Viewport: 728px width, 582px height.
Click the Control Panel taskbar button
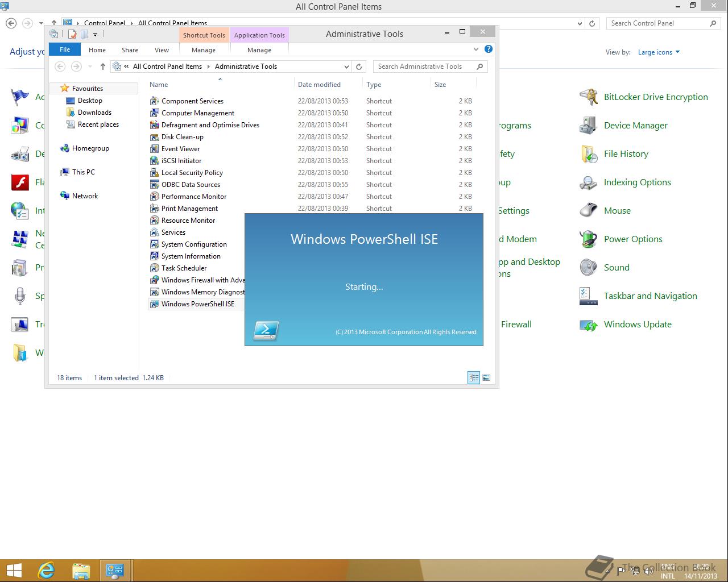pos(115,571)
